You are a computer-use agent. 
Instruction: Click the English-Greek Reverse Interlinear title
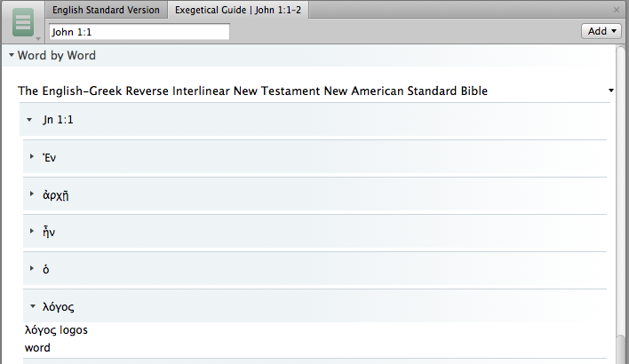(x=252, y=91)
